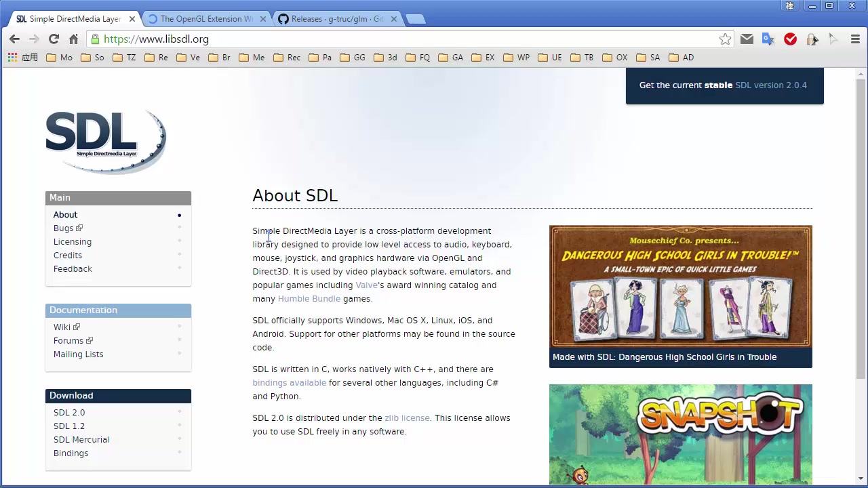This screenshot has width=868, height=488.
Task: Open the SDL Mercurial download link
Action: point(81,440)
